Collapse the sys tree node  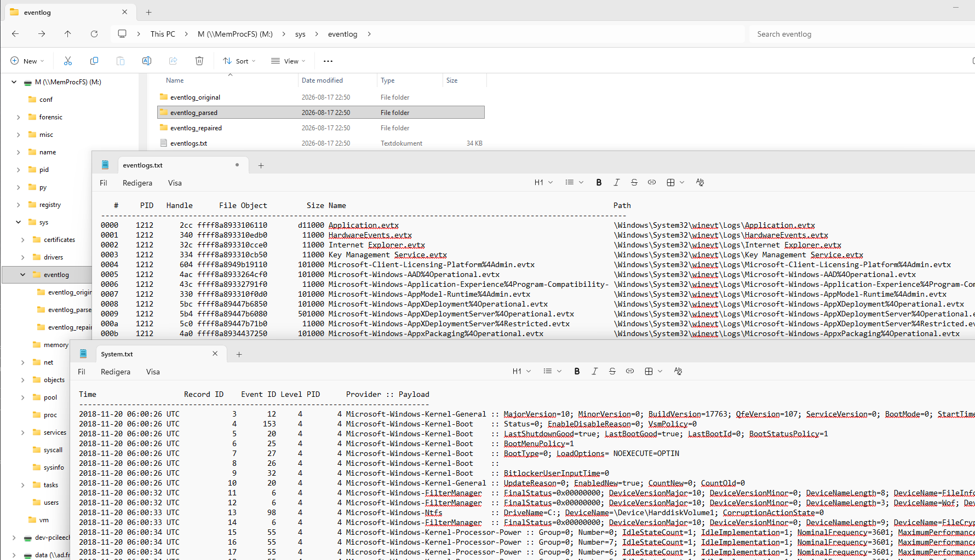(x=18, y=222)
